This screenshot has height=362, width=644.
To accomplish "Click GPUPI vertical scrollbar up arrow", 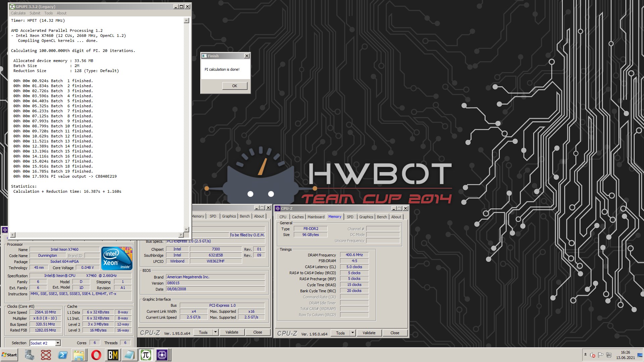I will 186,21.
